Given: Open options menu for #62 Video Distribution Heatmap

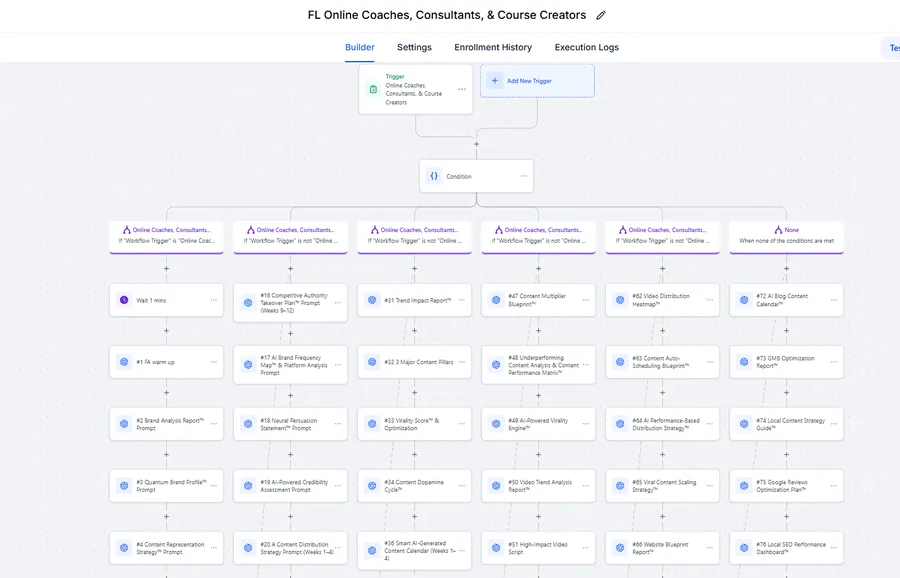Looking at the screenshot, I should [x=709, y=300].
